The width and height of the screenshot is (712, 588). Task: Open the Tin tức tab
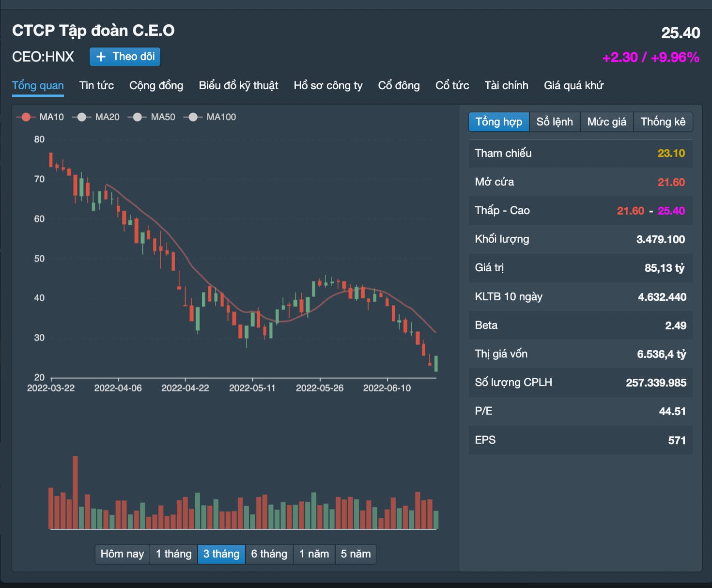pos(96,85)
